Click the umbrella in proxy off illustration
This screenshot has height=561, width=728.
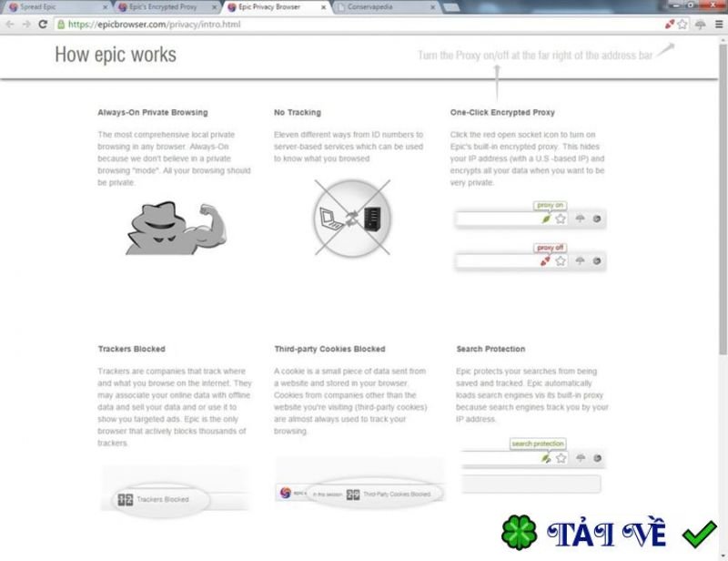pos(580,260)
